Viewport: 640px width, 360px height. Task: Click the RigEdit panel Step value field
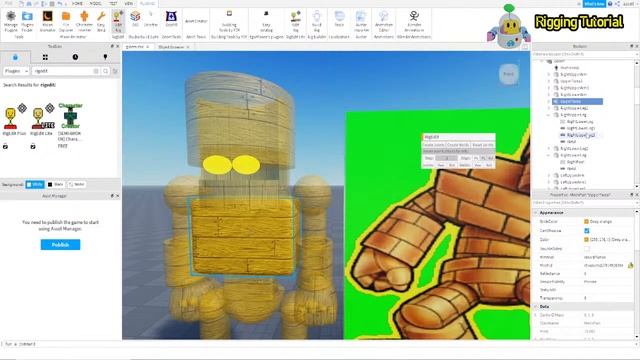447,158
